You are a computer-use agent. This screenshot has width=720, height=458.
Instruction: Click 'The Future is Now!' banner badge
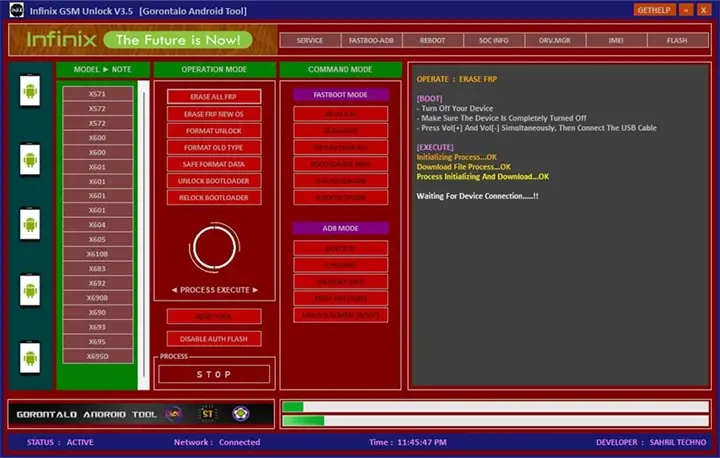[178, 40]
